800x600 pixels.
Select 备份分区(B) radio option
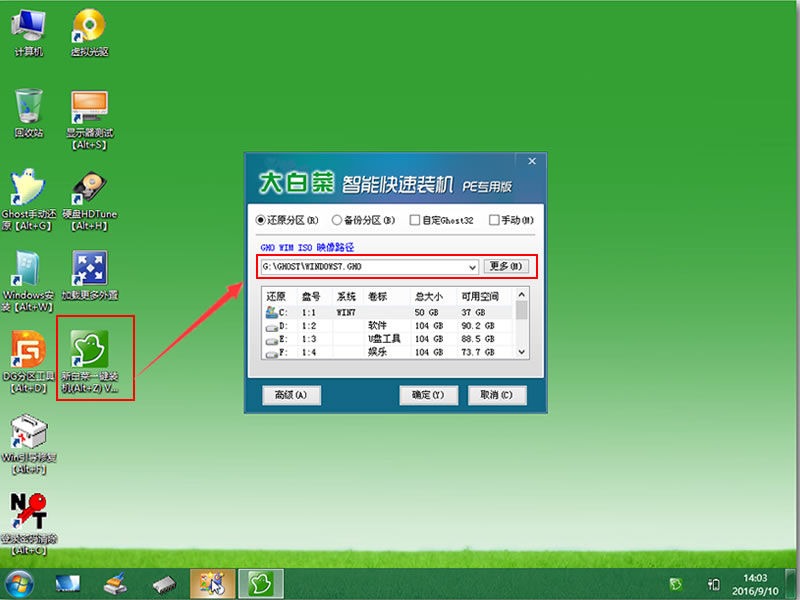[x=363, y=220]
